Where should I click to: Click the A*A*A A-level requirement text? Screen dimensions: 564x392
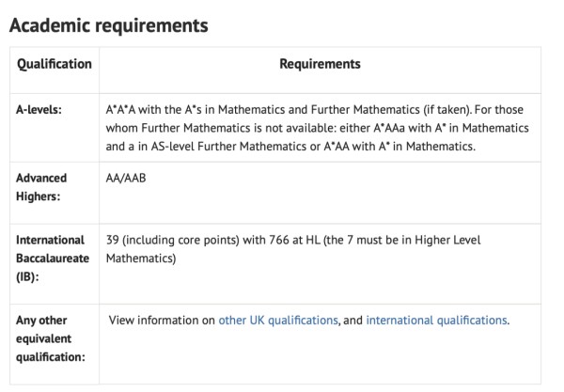(x=318, y=128)
